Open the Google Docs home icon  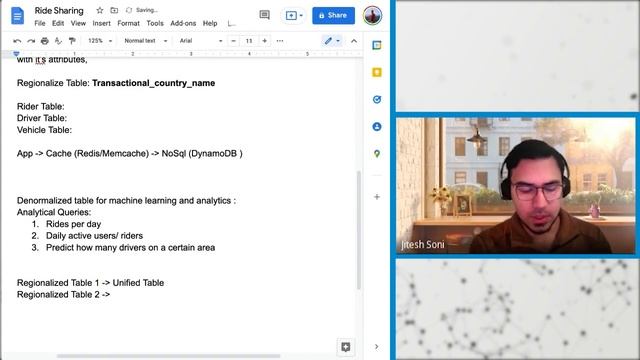click(17, 16)
